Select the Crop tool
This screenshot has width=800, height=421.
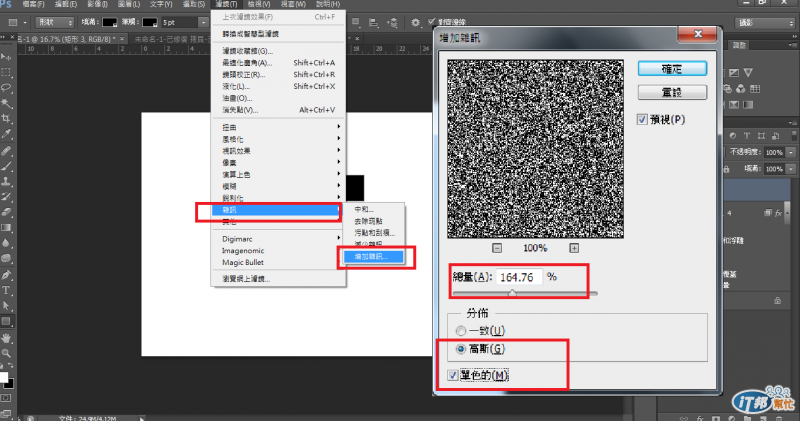(x=6, y=119)
